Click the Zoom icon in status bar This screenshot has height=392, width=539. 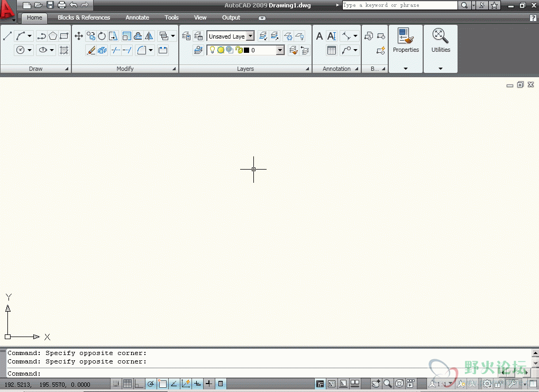coord(387,384)
